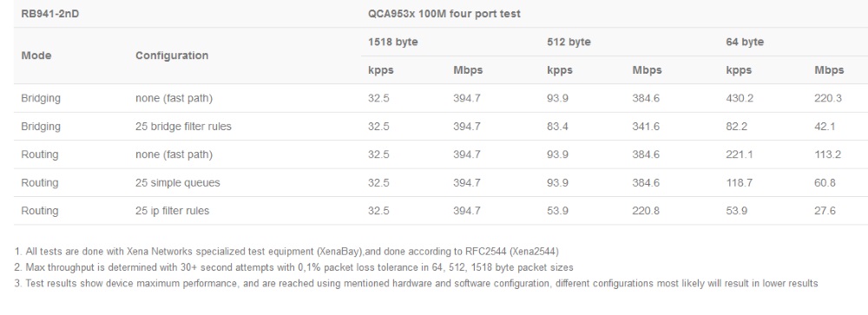868x315 pixels.
Task: Click footnote about Xena Networks test equipment
Action: pyautogui.click(x=286, y=252)
